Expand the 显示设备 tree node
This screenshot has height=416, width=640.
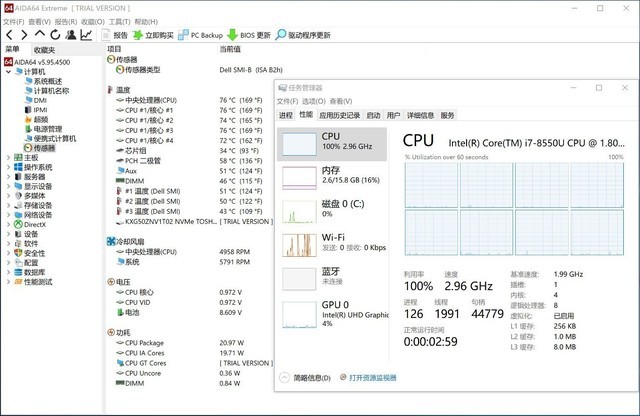[x=8, y=186]
